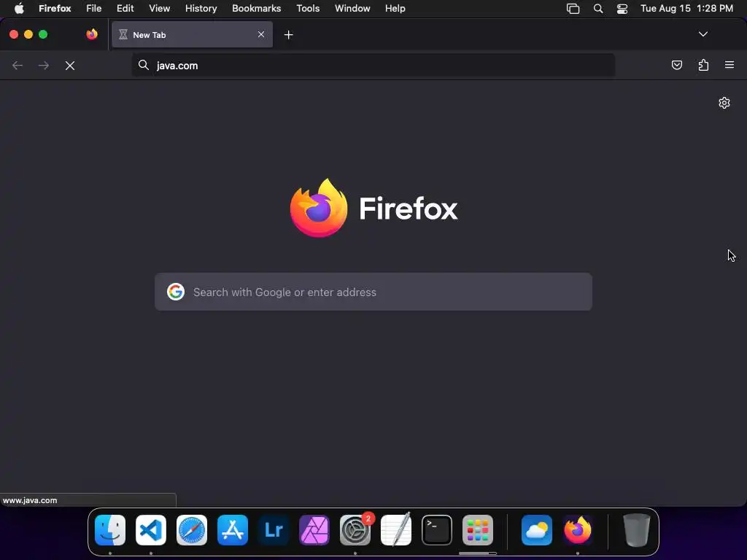
Task: Stop loading the page
Action: tap(70, 66)
